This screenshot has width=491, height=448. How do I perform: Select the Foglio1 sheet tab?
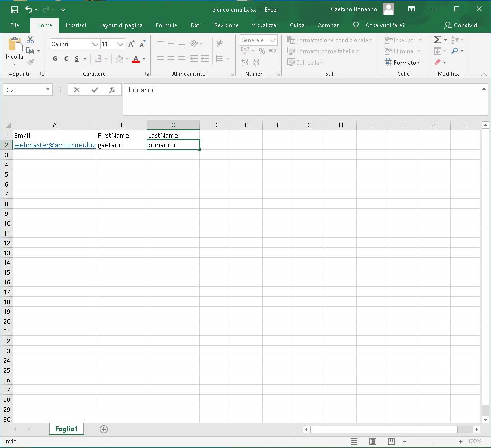(66, 429)
